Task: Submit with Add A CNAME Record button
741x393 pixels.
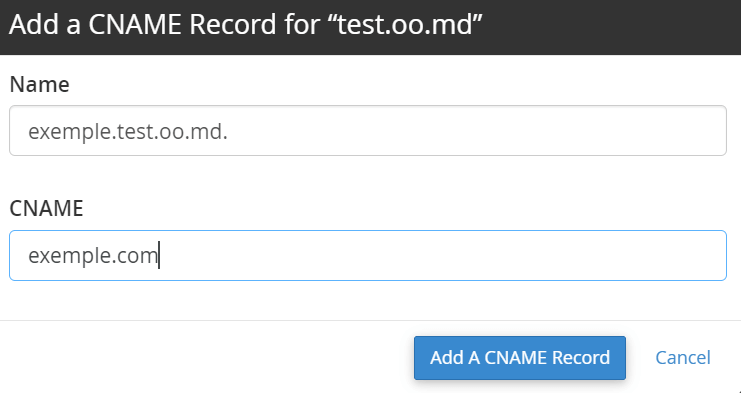Action: (x=520, y=358)
